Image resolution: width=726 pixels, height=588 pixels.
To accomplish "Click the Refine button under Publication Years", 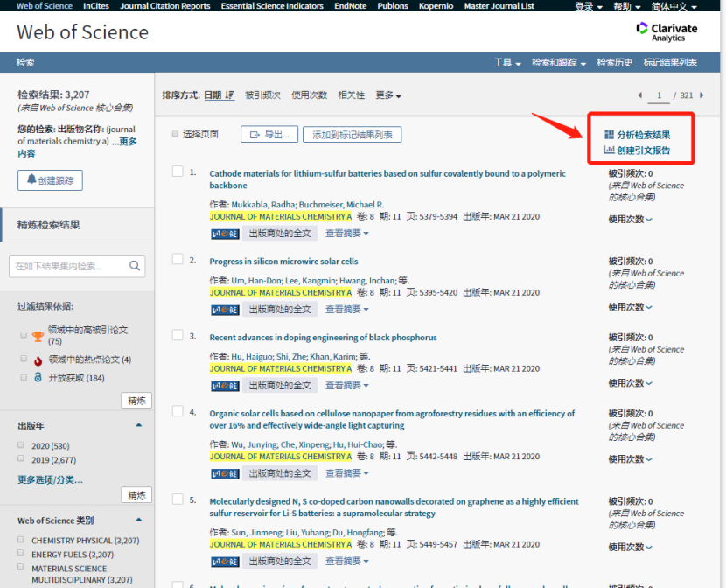I will click(x=136, y=495).
